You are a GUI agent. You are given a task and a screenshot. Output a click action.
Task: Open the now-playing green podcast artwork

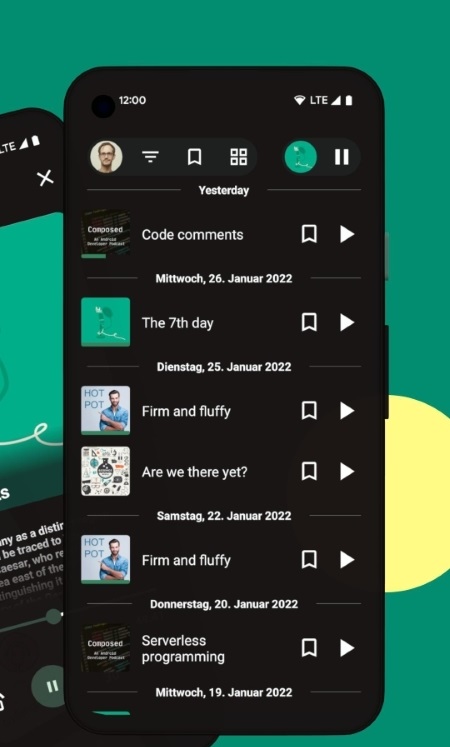[300, 157]
